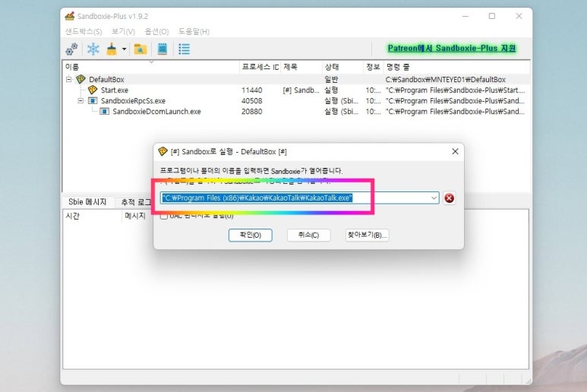Open the 옵션(O) menu

[x=157, y=31]
